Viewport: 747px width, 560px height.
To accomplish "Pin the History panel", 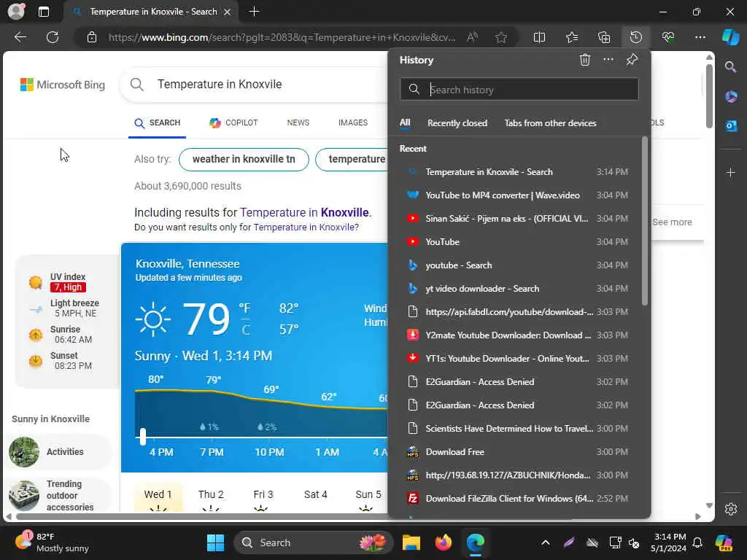I will pos(632,60).
